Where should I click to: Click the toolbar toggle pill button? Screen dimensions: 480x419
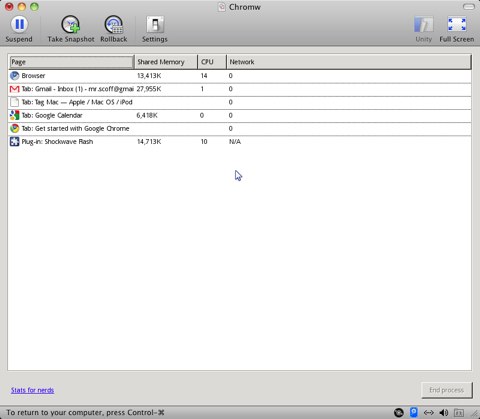click(469, 7)
